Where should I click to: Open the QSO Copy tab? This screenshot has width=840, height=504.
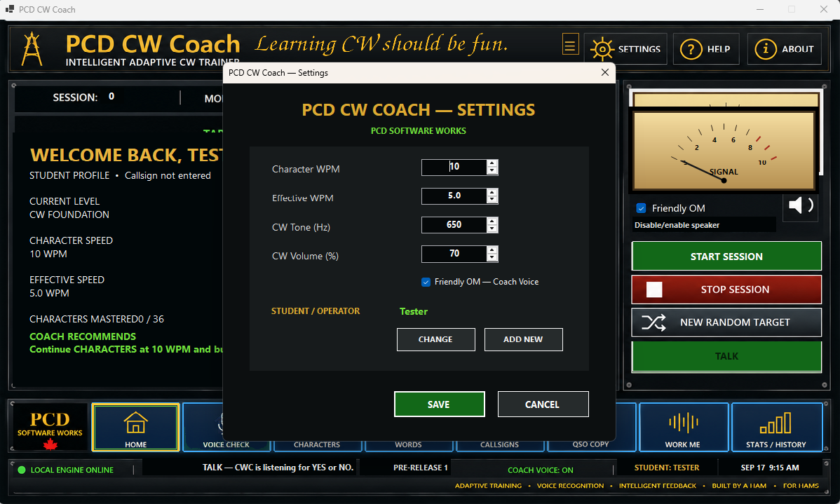pyautogui.click(x=590, y=445)
